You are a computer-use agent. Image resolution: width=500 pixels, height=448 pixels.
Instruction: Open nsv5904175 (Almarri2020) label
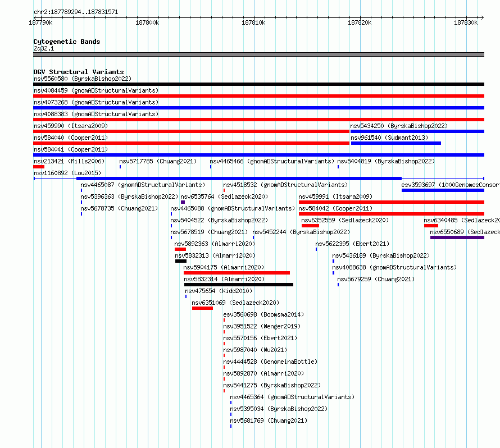pos(224,267)
